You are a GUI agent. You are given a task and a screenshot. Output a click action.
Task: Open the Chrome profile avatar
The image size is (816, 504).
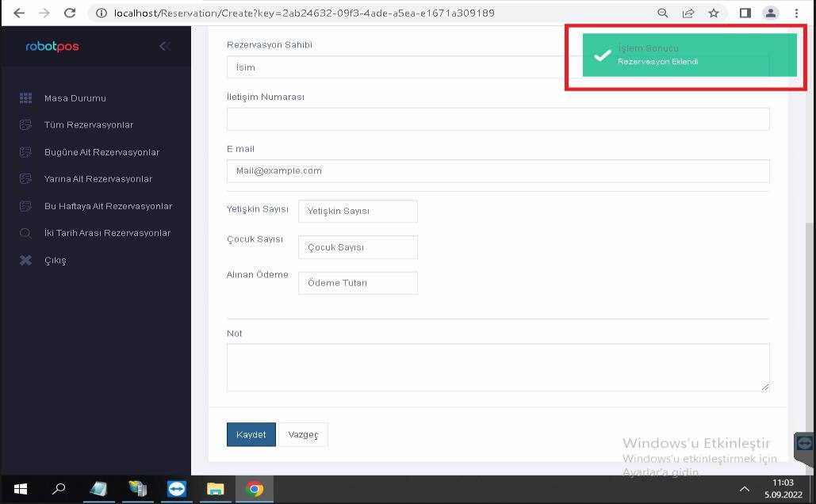tap(770, 13)
